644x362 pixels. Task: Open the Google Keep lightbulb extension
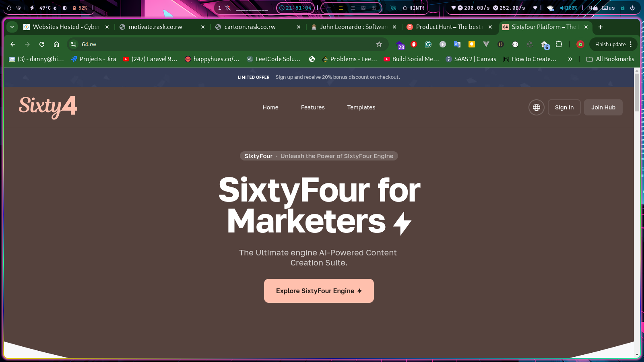pyautogui.click(x=472, y=44)
